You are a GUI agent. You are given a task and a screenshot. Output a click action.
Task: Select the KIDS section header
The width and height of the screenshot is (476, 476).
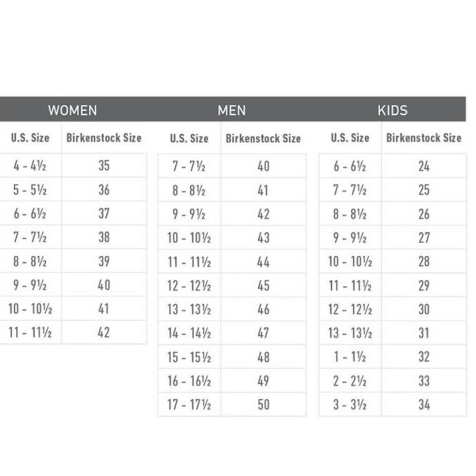[x=393, y=110]
